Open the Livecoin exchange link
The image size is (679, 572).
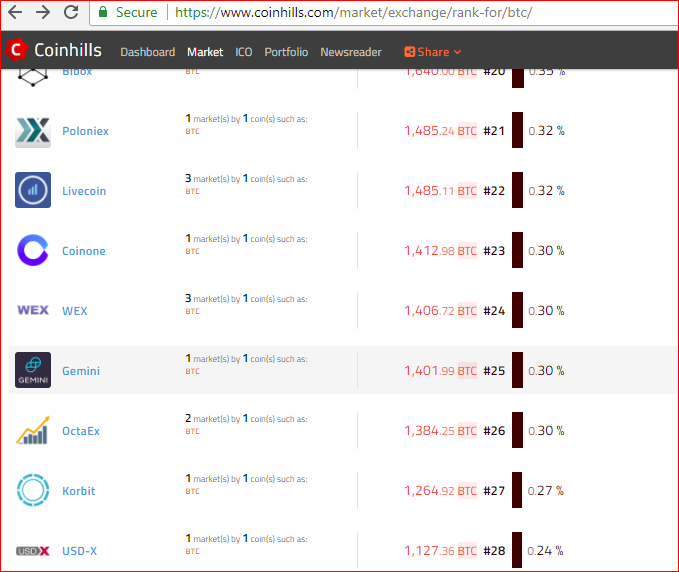tap(84, 191)
